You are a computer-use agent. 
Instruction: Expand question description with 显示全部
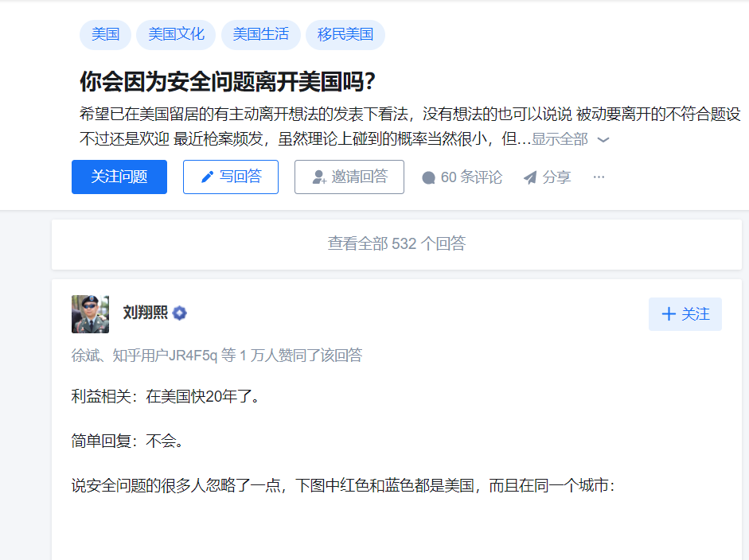(x=560, y=139)
